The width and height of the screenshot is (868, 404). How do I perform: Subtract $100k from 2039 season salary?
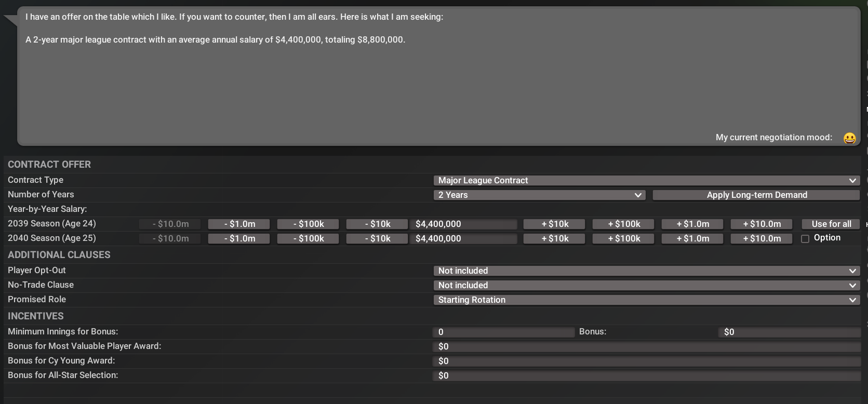[x=308, y=224]
